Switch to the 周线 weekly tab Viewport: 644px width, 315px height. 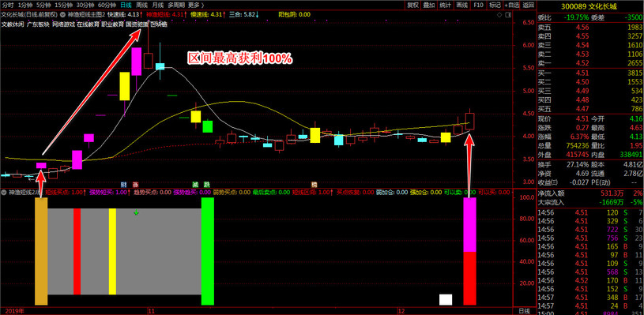pyautogui.click(x=141, y=5)
